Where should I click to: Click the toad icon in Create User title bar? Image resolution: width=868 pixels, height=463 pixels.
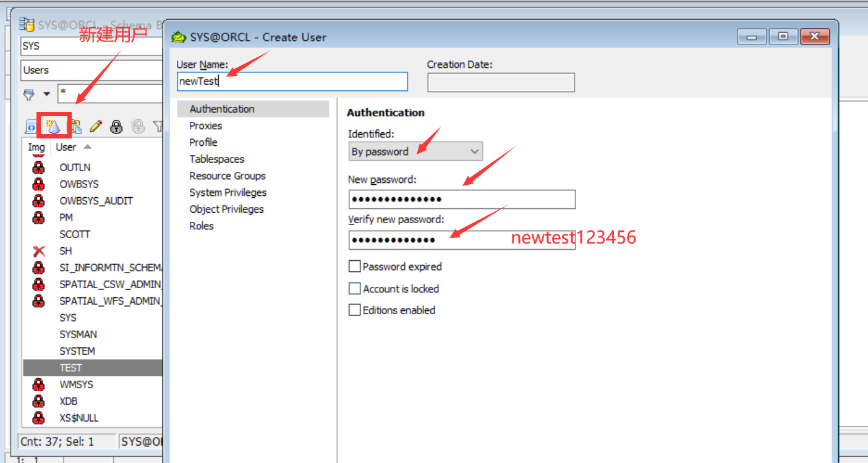[x=179, y=37]
